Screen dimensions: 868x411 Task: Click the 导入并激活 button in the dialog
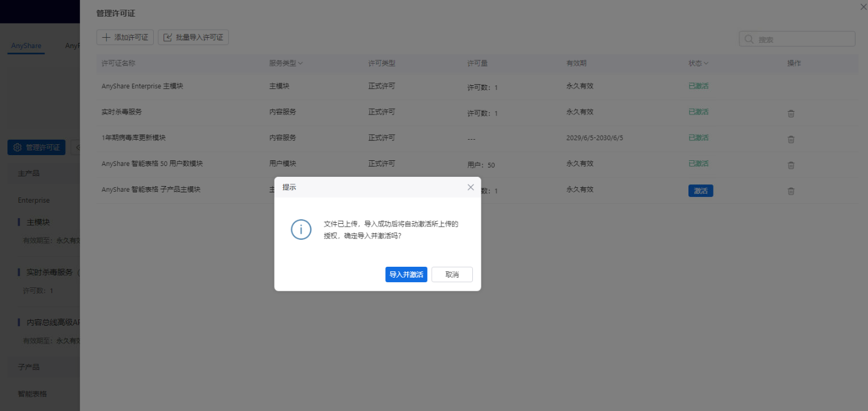coord(406,275)
